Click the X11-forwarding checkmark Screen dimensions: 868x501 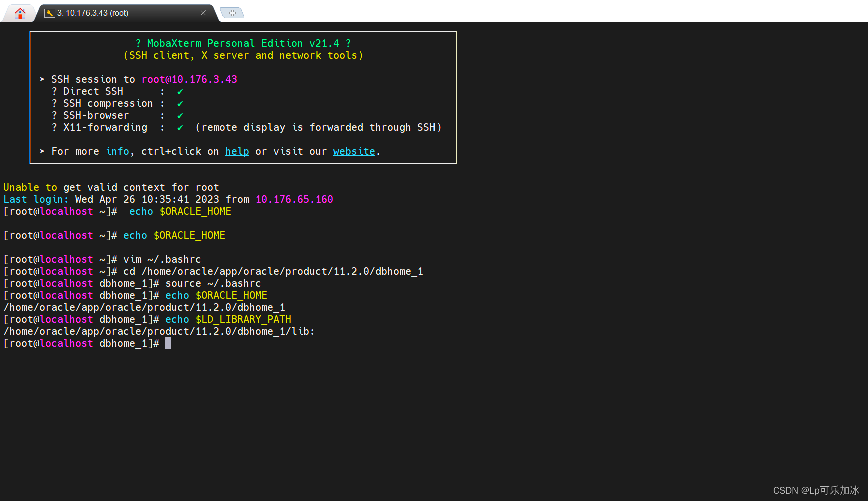click(x=180, y=127)
